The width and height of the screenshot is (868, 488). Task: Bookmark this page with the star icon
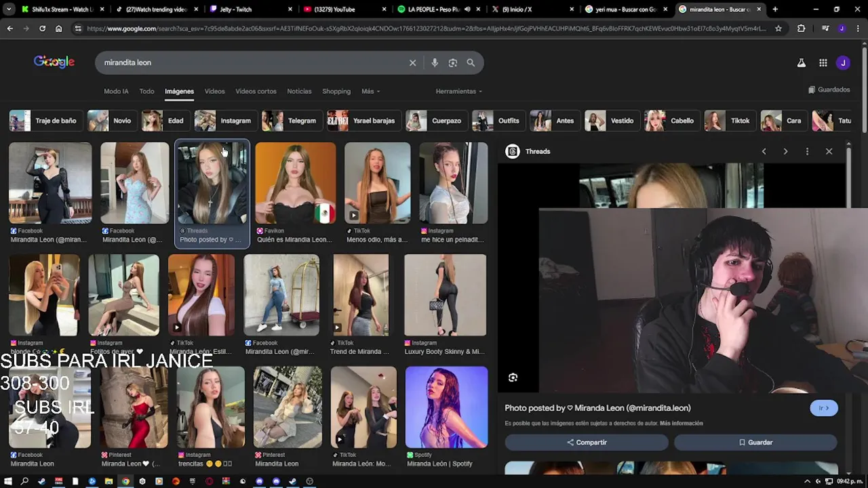(x=778, y=28)
